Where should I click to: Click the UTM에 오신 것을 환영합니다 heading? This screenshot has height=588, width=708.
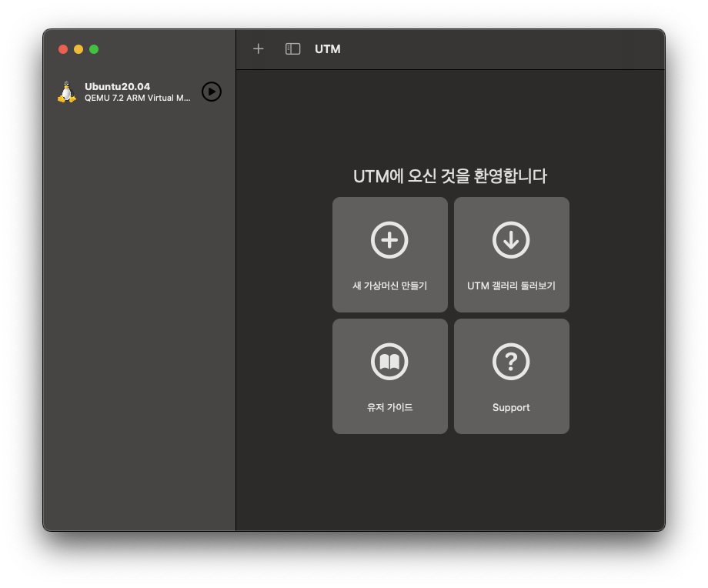[x=450, y=176]
